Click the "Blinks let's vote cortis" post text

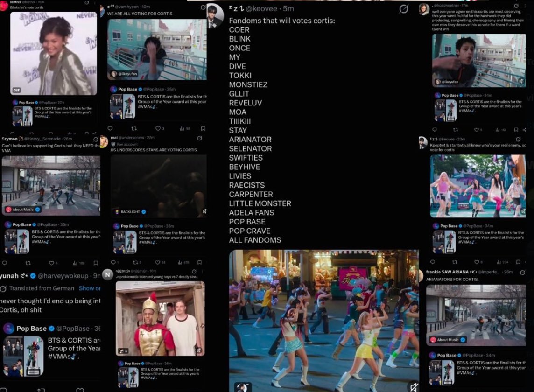27,7
